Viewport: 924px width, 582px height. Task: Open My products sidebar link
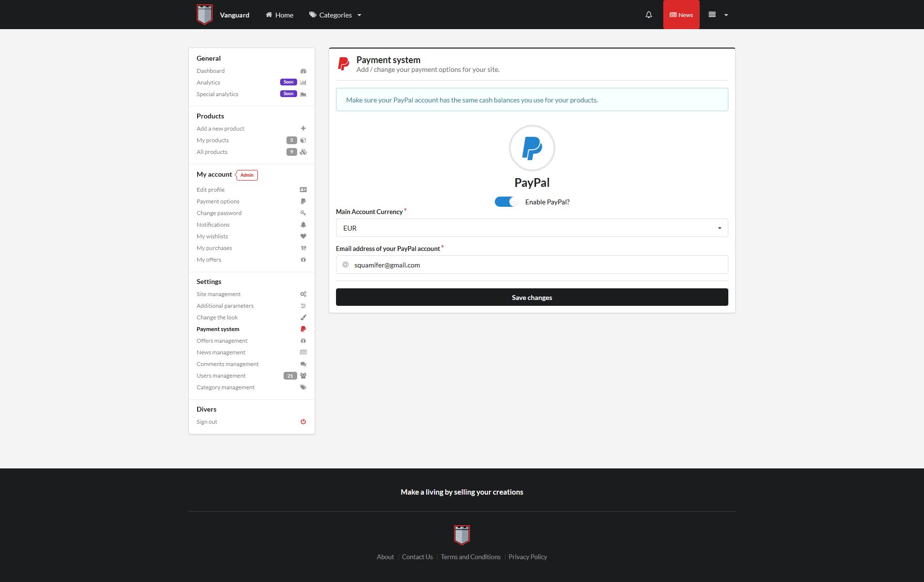click(x=213, y=140)
